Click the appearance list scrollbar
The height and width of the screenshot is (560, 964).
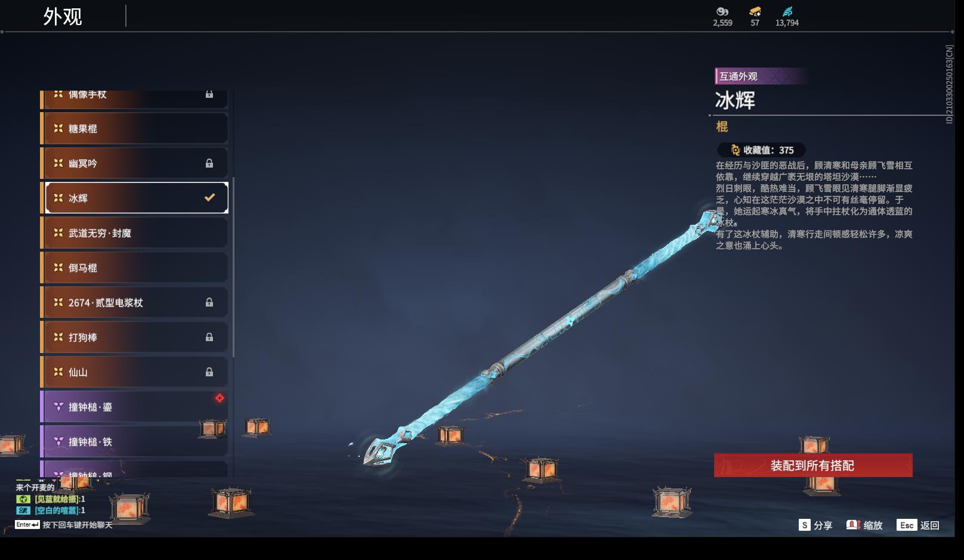233,267
